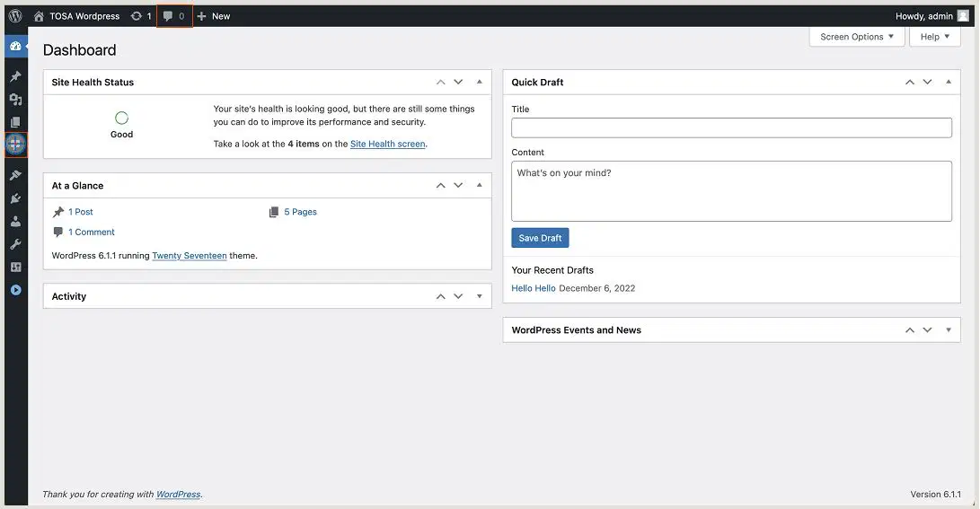The height and width of the screenshot is (509, 980).
Task: Click the comment bubble beside 1 Comment
Action: pyautogui.click(x=58, y=232)
